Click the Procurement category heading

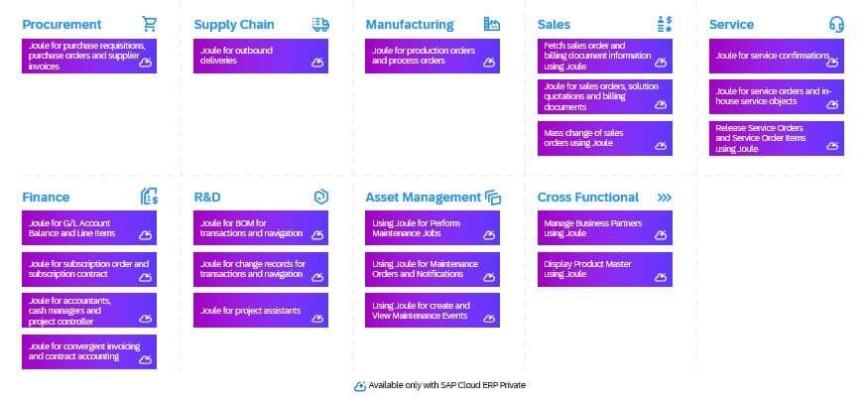pos(62,24)
